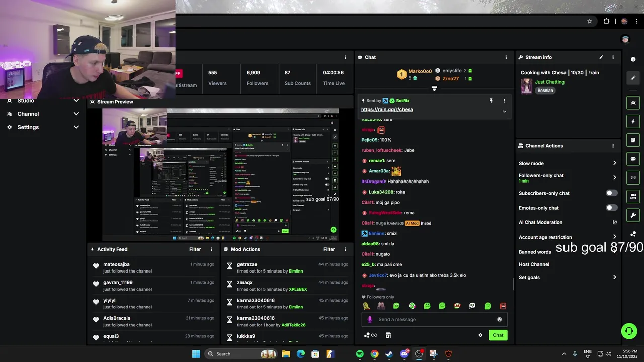Unpin the BotRix pinned message
The image size is (644, 362).
tap(491, 101)
